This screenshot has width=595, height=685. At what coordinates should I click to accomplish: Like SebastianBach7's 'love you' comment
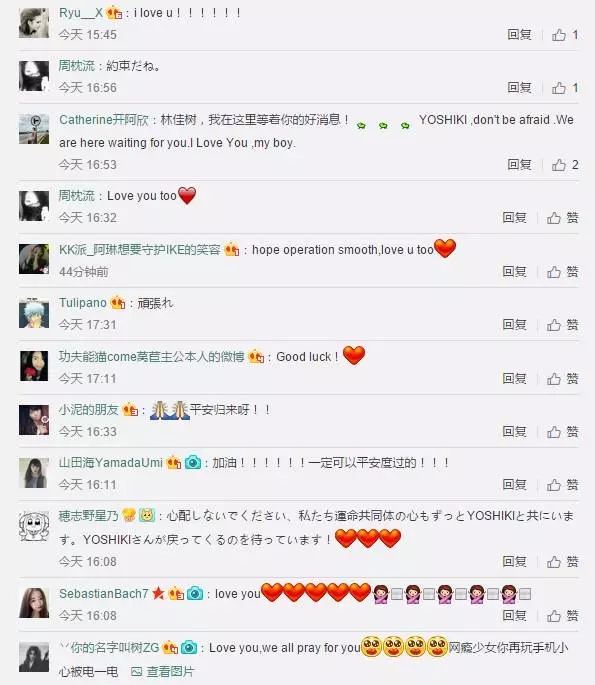point(563,616)
